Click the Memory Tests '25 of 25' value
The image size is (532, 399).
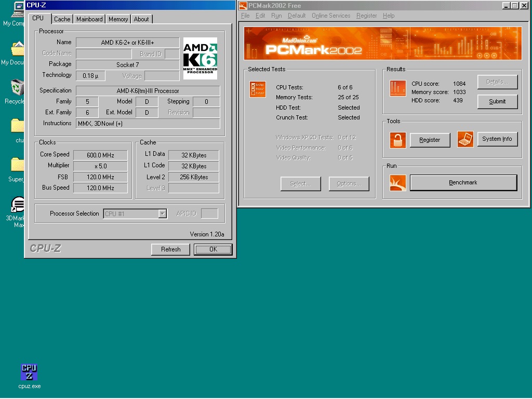pyautogui.click(x=348, y=97)
